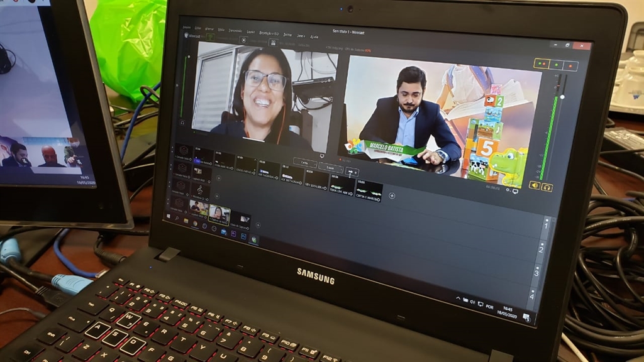Select the Facebook shot in the first layer
Image resolution: width=644 pixels, height=362 pixels.
click(269, 169)
